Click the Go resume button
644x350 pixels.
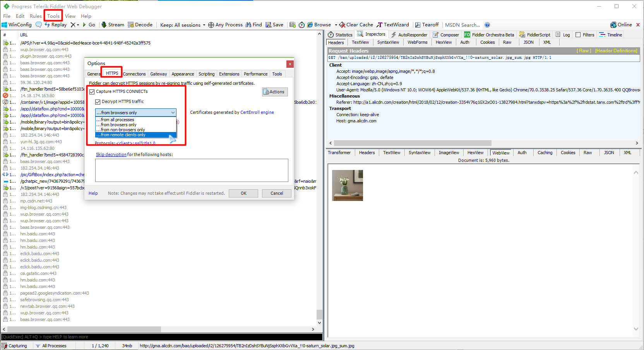(89, 25)
